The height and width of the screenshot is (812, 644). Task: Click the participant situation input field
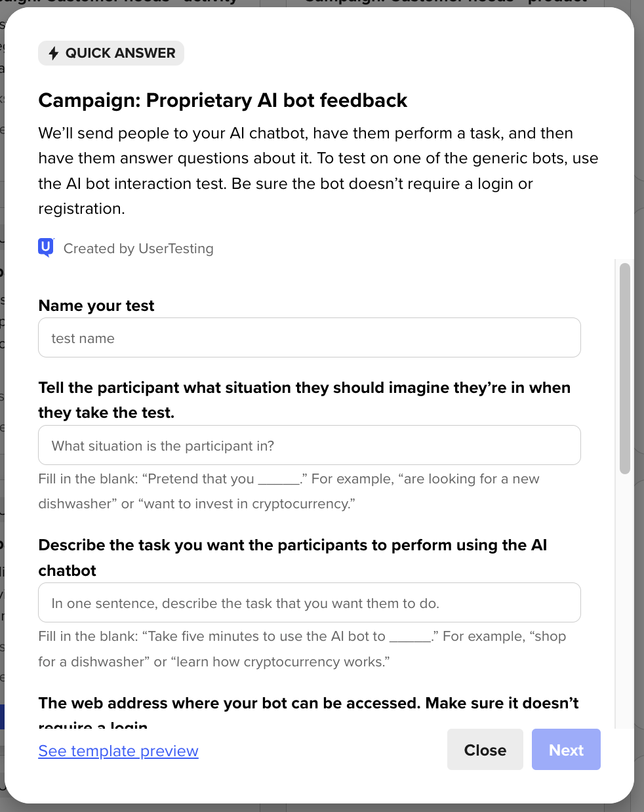(310, 445)
